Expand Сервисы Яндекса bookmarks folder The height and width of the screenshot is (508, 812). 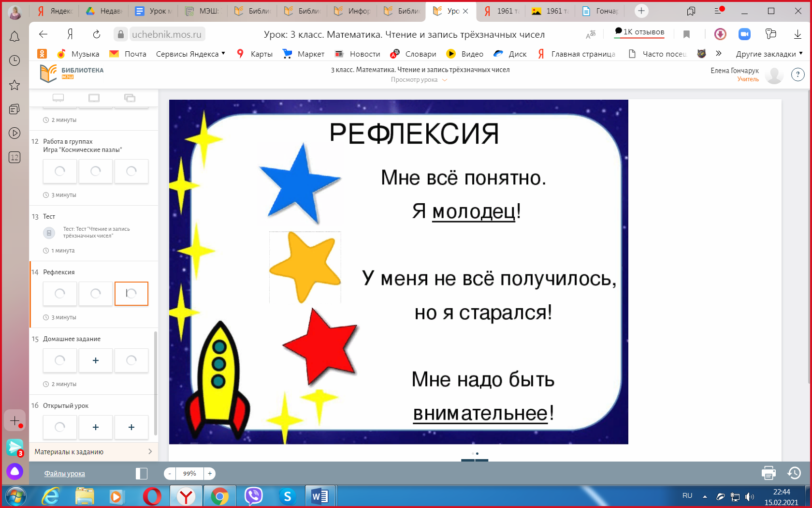pyautogui.click(x=190, y=54)
